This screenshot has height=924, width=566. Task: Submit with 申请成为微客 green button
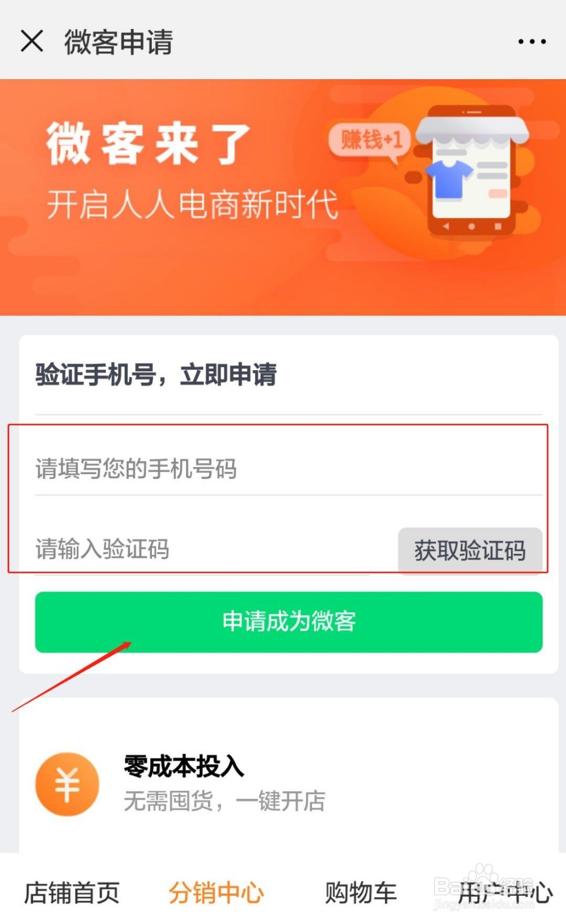[x=289, y=622]
